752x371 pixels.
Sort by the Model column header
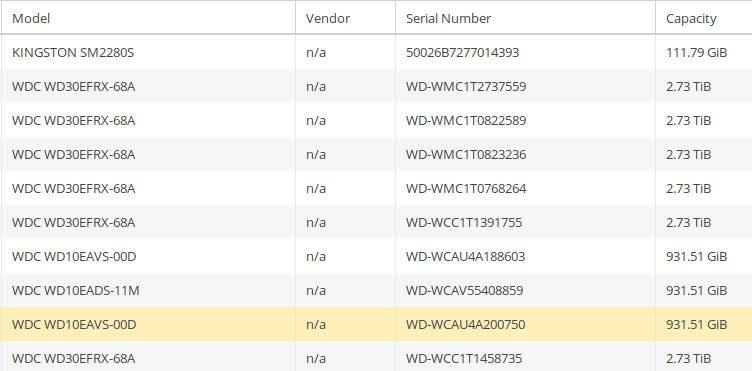(148, 18)
